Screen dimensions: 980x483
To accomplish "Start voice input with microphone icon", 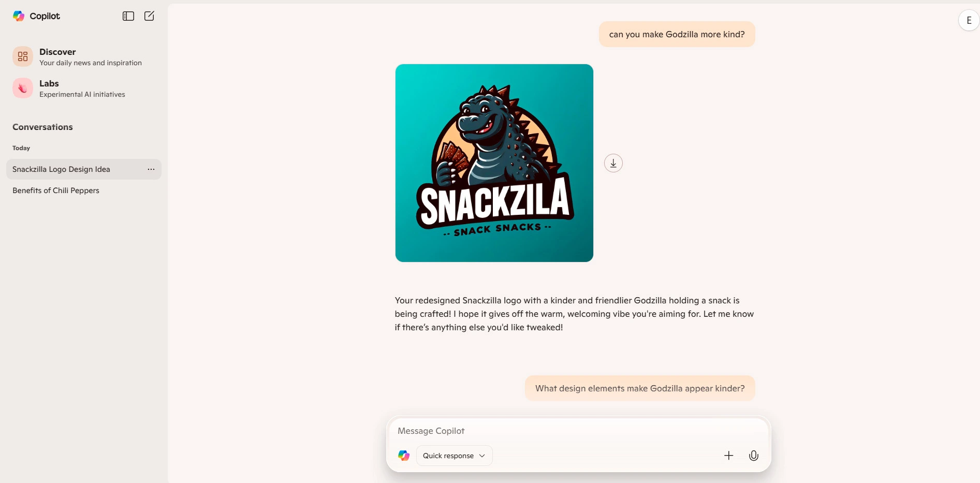I will pyautogui.click(x=754, y=456).
